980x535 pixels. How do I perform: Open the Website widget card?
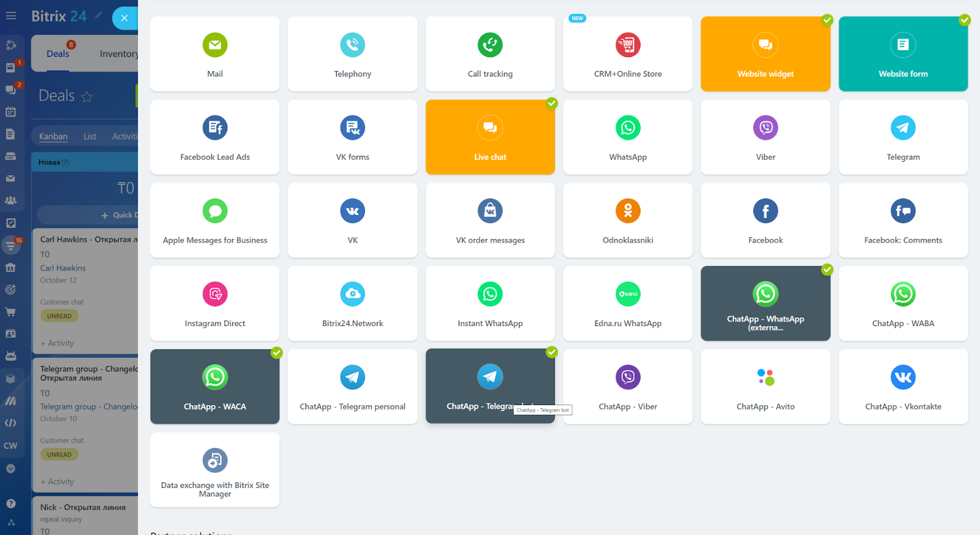coord(766,54)
